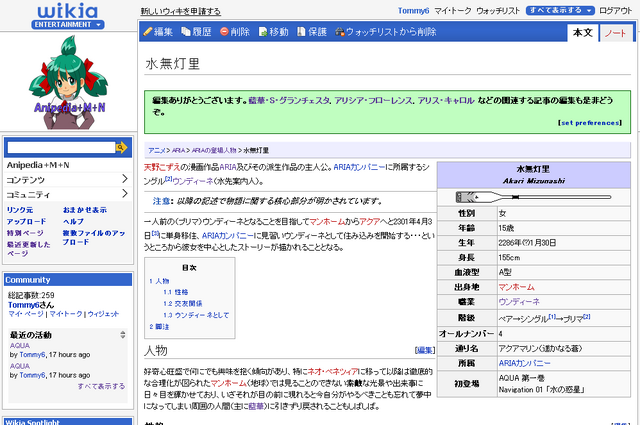This screenshot has width=640, height=425.
Task: Open the すべて表示する dropdown in the header
Action: click(x=560, y=10)
